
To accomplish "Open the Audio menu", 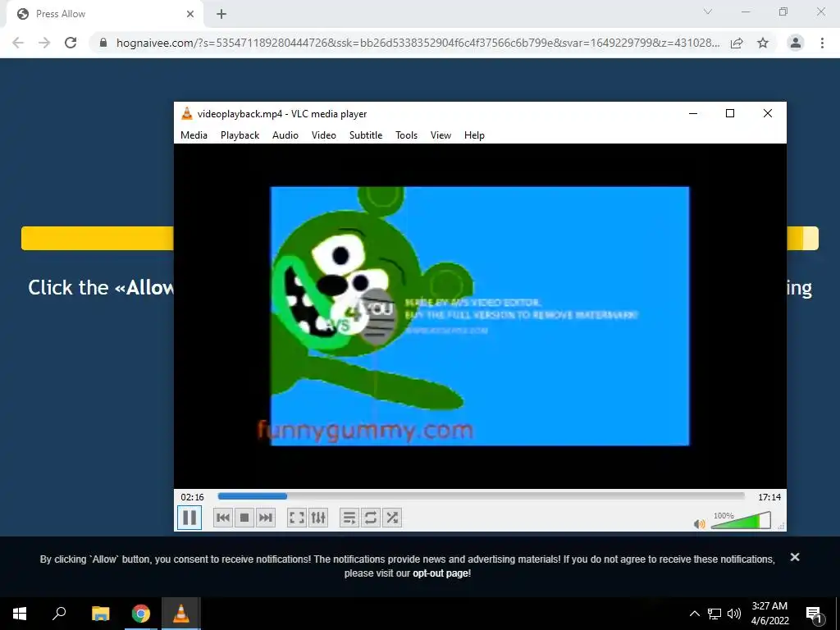I will (285, 135).
